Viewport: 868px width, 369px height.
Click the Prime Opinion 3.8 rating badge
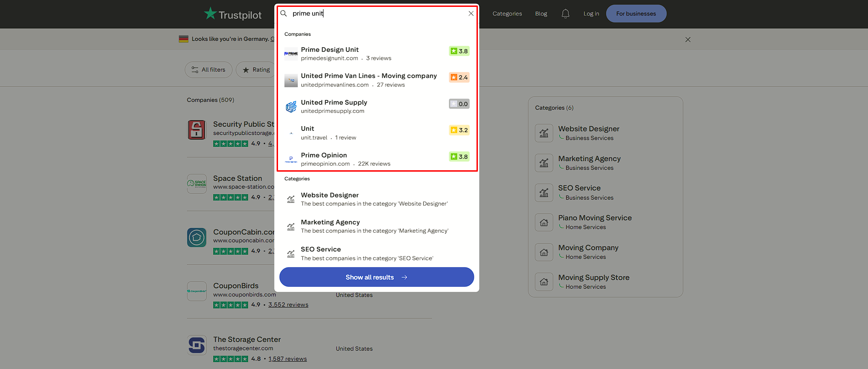[x=459, y=157]
